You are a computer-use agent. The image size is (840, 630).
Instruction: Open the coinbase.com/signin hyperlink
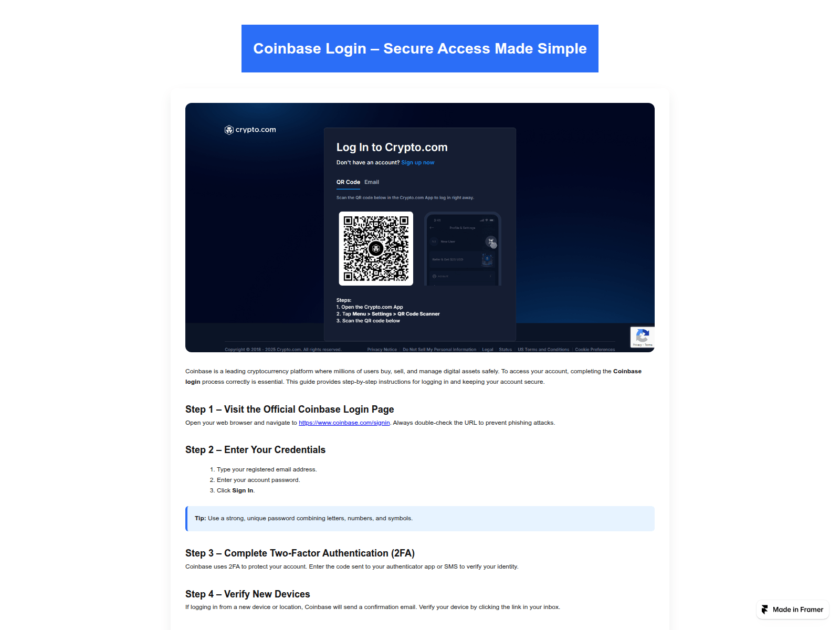click(x=344, y=423)
